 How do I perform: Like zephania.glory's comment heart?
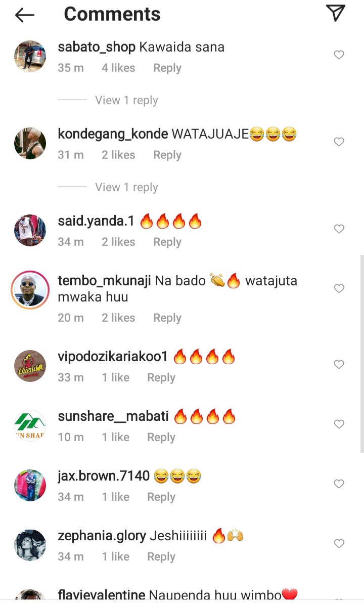coord(339,543)
